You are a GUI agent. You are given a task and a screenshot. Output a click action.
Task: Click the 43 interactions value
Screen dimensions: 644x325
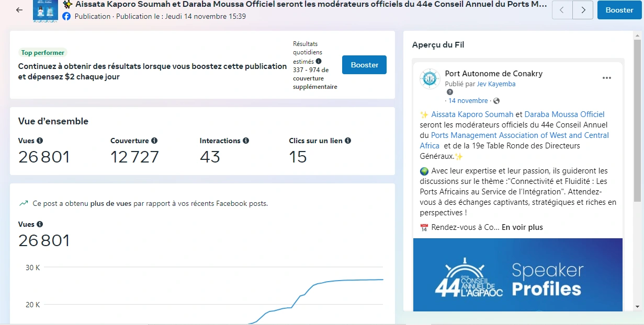(210, 157)
